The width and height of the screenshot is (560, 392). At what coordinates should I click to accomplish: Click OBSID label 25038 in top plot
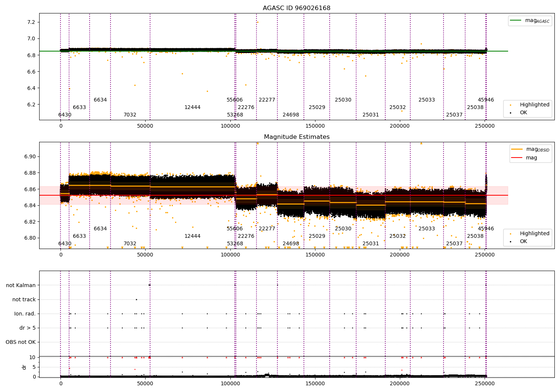point(475,107)
